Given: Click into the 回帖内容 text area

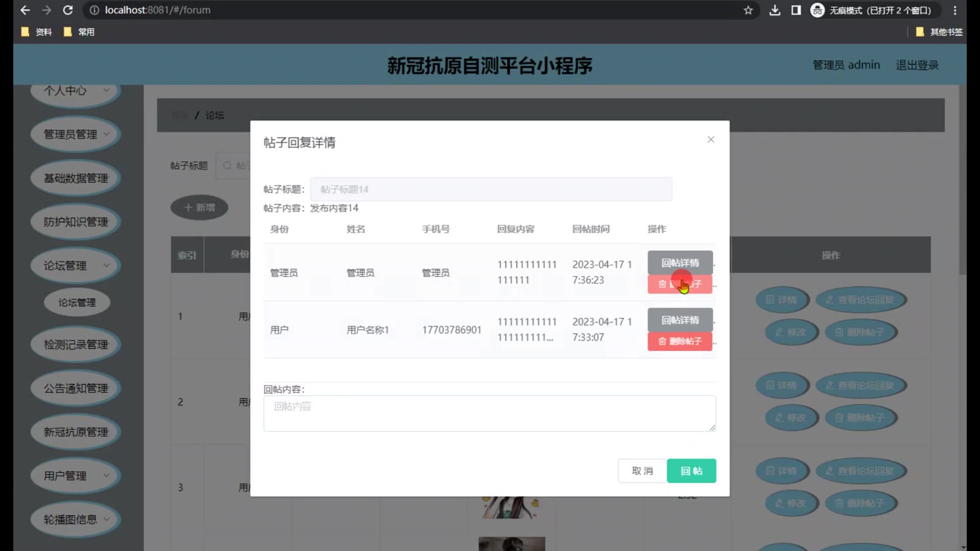Looking at the screenshot, I should (x=489, y=413).
